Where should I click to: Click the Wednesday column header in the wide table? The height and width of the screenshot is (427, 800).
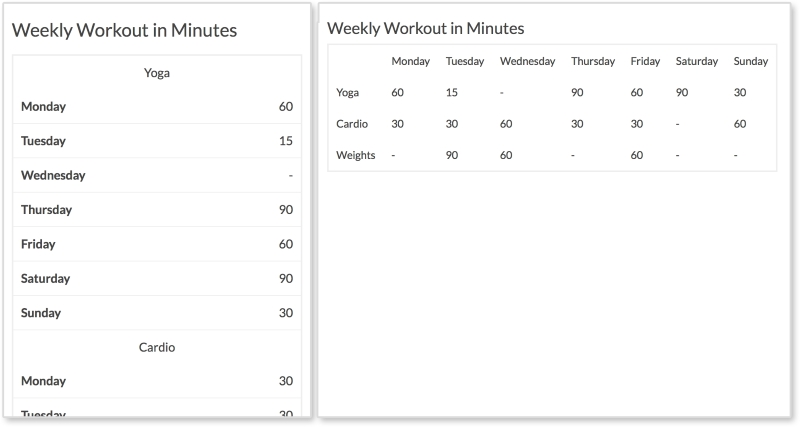(x=527, y=61)
